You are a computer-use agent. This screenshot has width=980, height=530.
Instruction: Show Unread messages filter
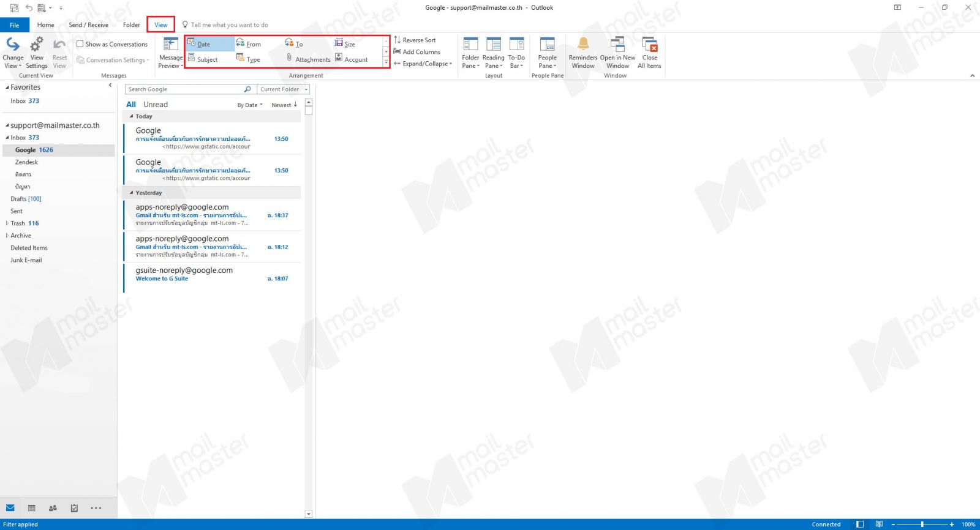156,105
